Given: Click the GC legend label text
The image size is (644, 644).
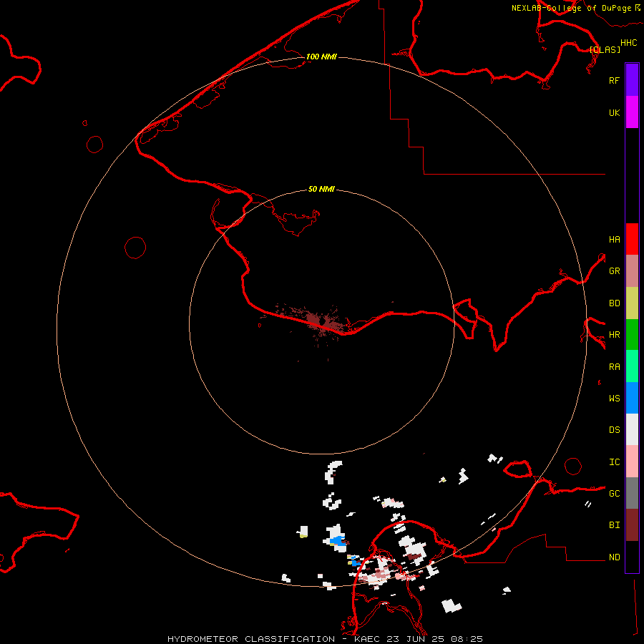Looking at the screenshot, I should click(615, 494).
